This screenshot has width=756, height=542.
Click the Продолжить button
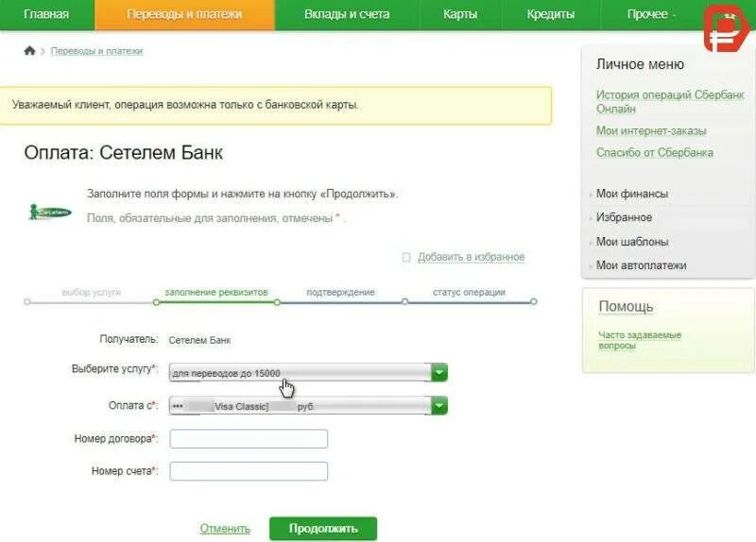coord(323,529)
